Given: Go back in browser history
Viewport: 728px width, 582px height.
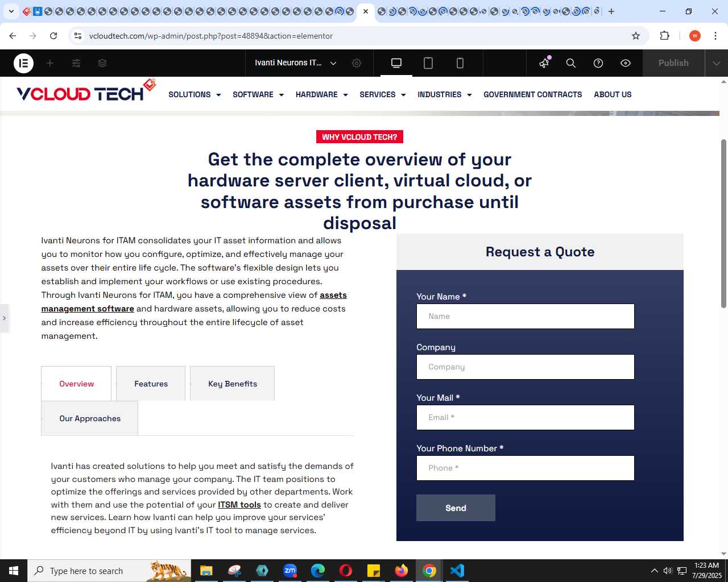Looking at the screenshot, I should click(x=13, y=36).
